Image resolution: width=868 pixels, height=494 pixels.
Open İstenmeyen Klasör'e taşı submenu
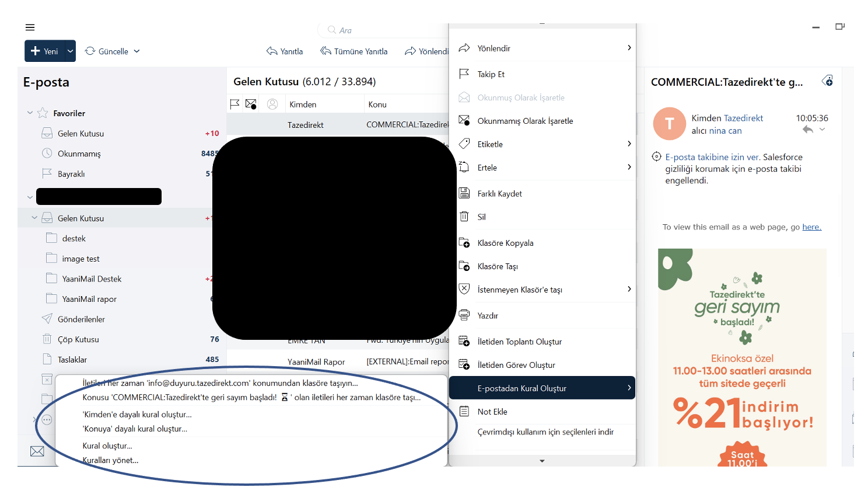pos(542,290)
